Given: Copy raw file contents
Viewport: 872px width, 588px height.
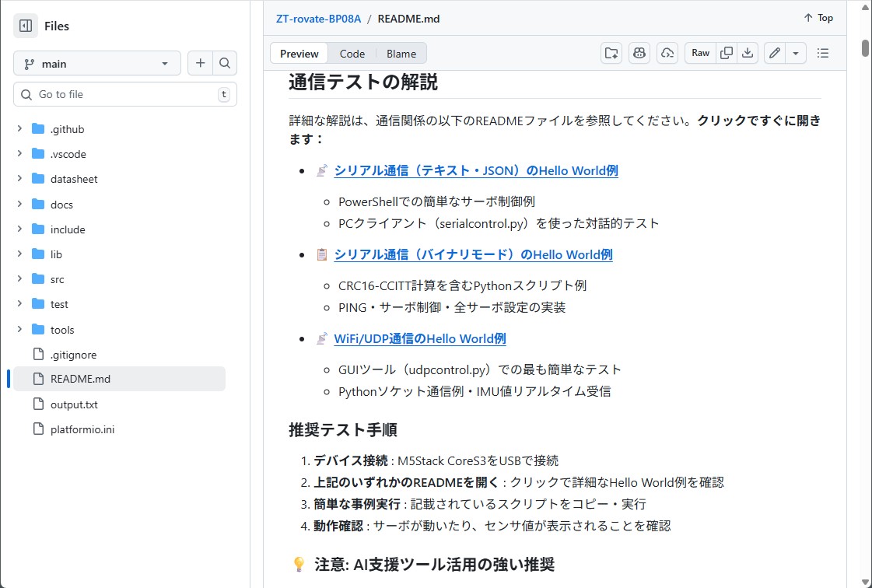Looking at the screenshot, I should 726,53.
